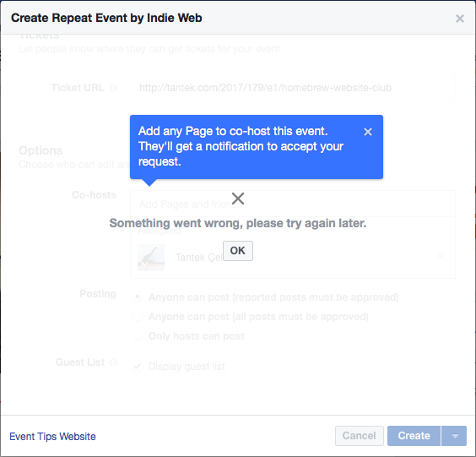Select Only hosts can post option
This screenshot has width=476, height=457.
click(x=138, y=335)
